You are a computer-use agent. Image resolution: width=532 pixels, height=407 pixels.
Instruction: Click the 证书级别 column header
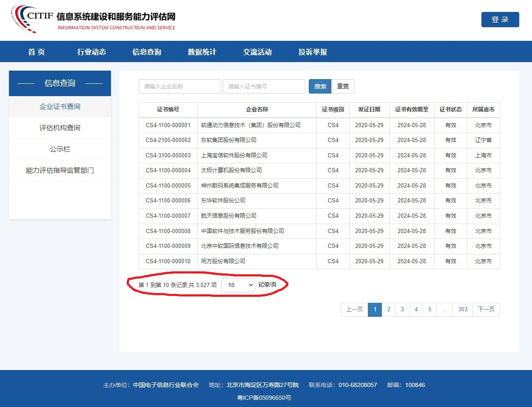pos(333,110)
